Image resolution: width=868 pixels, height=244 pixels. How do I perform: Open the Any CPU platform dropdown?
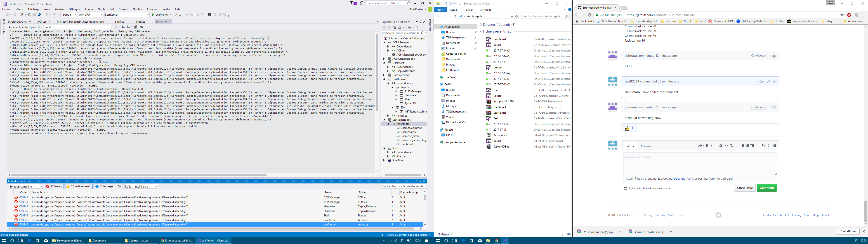pos(91,15)
